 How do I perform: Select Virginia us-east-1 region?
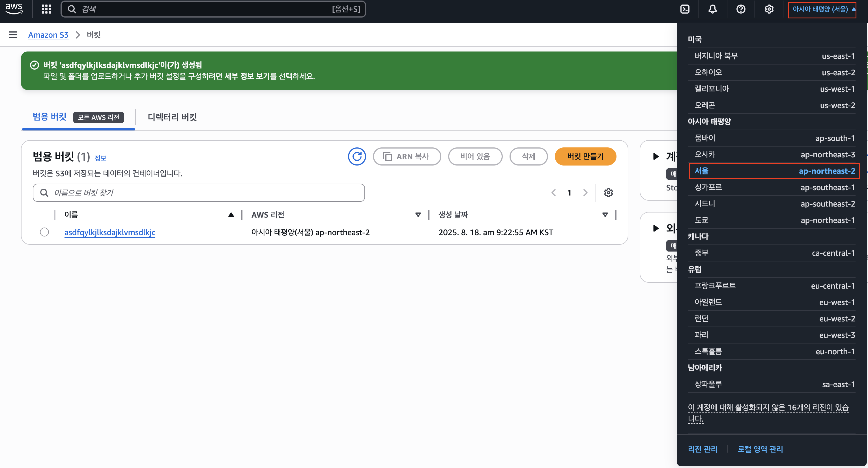774,56
